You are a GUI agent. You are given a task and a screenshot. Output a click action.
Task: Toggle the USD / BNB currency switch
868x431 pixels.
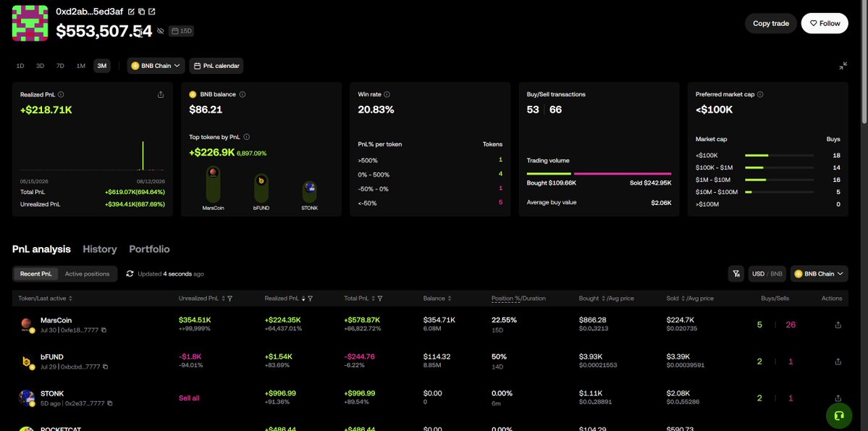pyautogui.click(x=767, y=274)
